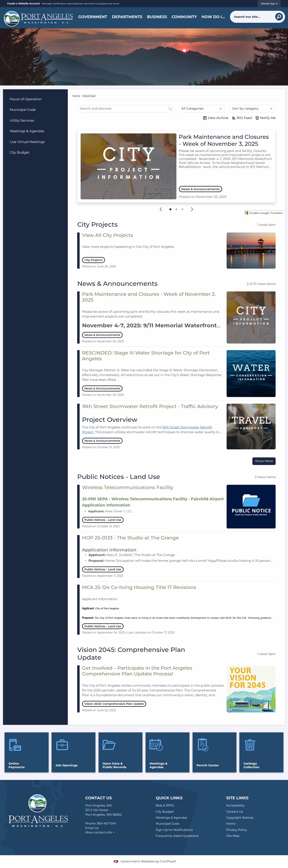Open All Categories dropdown
This screenshot has height=868, width=288.
[202, 108]
